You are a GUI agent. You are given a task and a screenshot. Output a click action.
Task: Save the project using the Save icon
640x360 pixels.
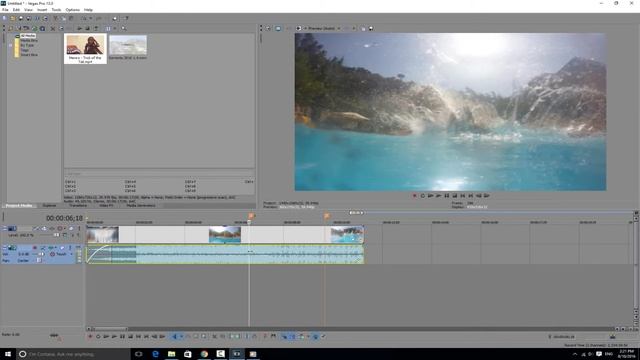[x=20, y=18]
